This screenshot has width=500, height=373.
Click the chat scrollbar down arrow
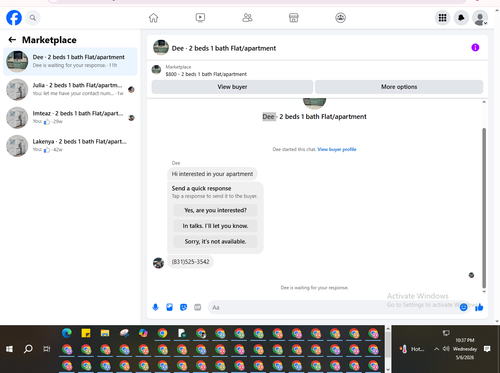click(484, 291)
